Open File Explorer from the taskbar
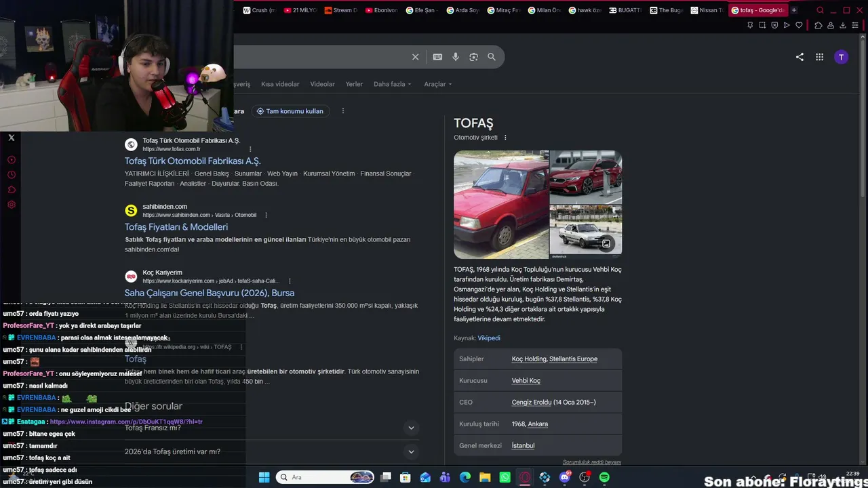Image resolution: width=868 pixels, height=488 pixels. tap(485, 477)
